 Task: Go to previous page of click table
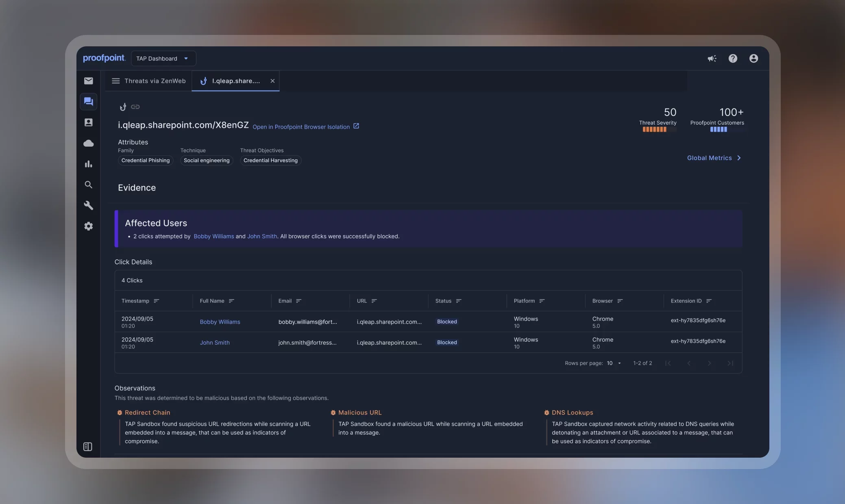pos(689,363)
